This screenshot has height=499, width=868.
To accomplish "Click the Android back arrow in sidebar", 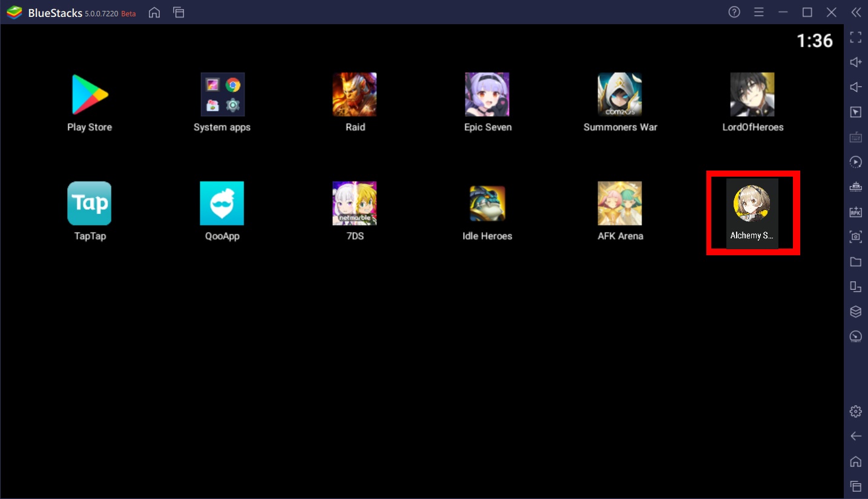I will coord(855,436).
